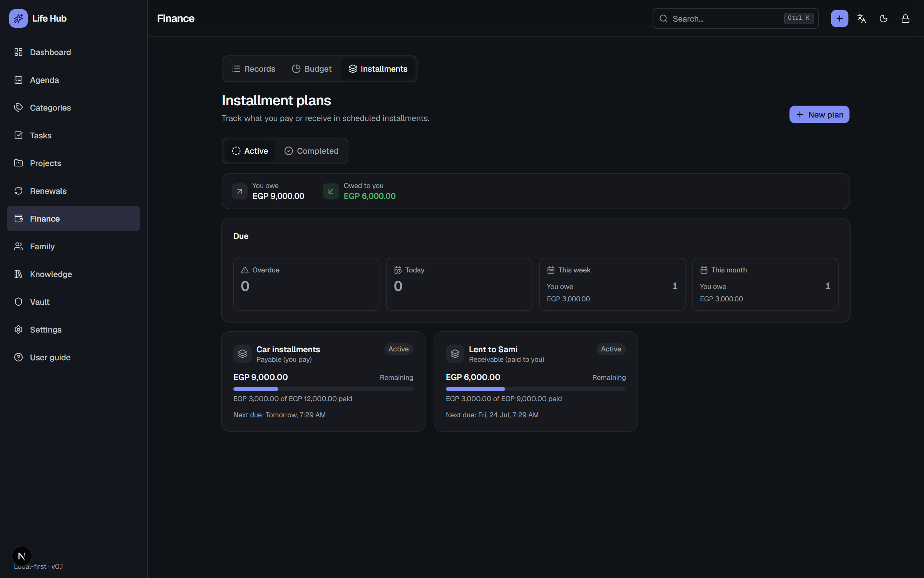
Task: Click the Overdue warning triangle icon
Action: tap(245, 270)
